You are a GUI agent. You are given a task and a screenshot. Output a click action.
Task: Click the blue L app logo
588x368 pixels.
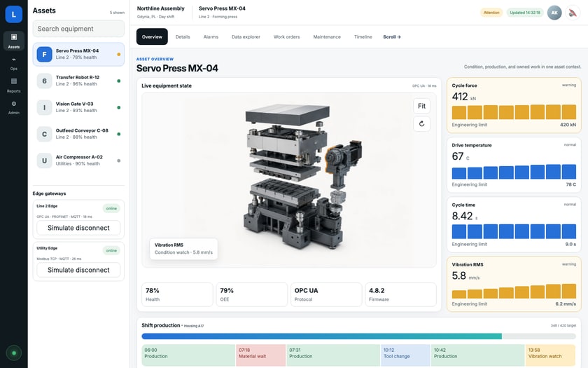point(14,14)
